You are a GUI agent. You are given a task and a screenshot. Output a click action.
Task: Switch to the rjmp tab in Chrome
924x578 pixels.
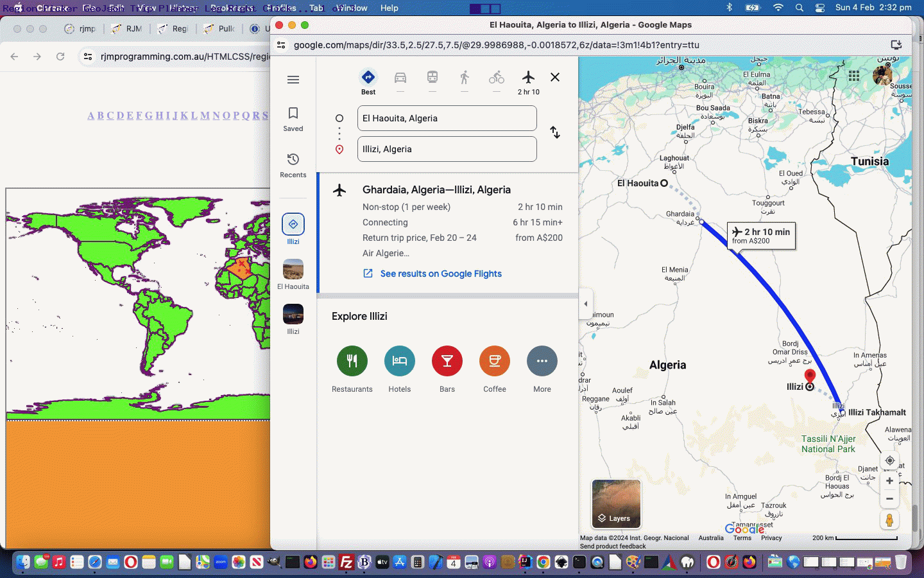(81, 29)
